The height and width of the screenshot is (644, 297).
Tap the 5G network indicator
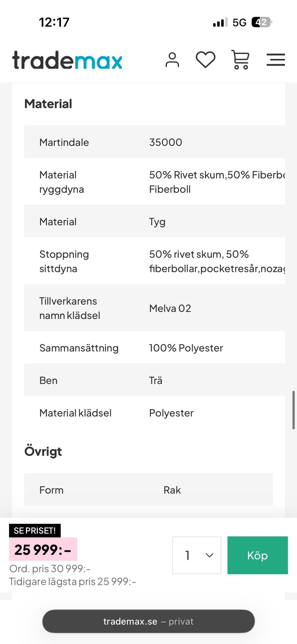pyautogui.click(x=239, y=23)
